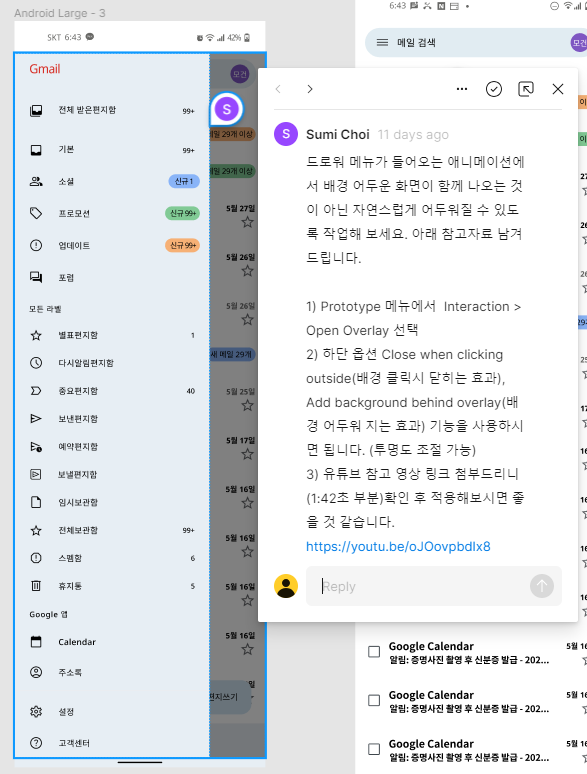
Task: Click the orange 신규 99+ badge
Action: (183, 245)
